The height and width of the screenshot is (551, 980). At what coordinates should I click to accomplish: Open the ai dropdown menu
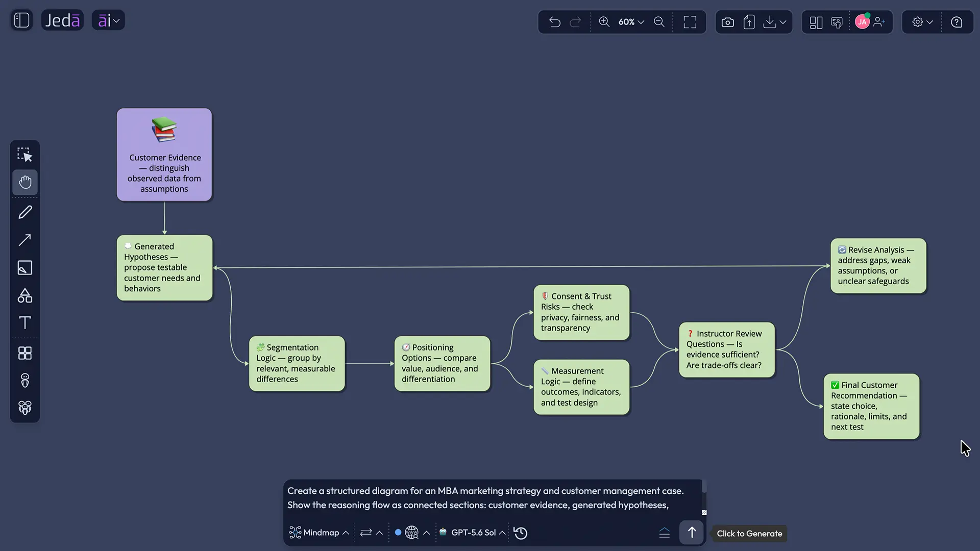[108, 20]
